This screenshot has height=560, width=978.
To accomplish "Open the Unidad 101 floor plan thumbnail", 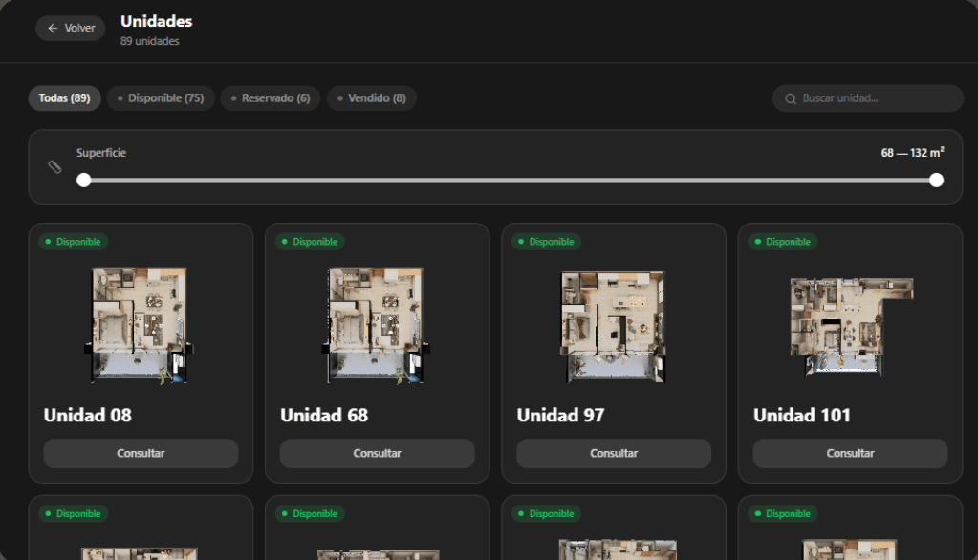I will click(851, 327).
